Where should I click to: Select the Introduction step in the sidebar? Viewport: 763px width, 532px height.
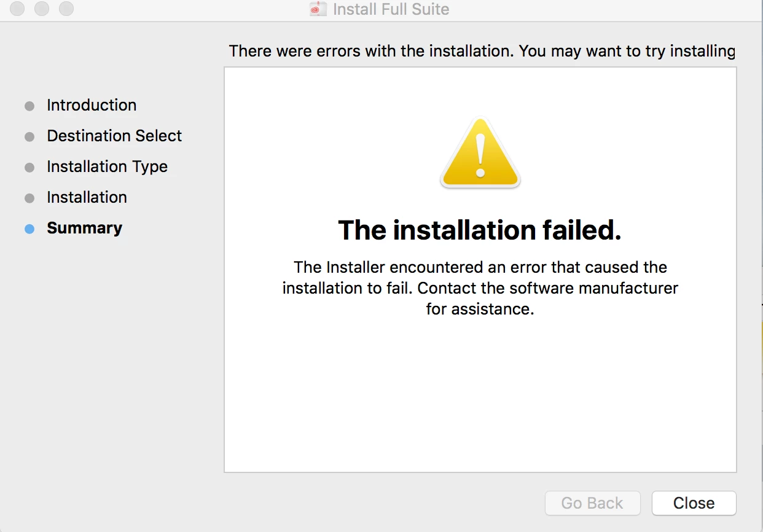pyautogui.click(x=92, y=105)
